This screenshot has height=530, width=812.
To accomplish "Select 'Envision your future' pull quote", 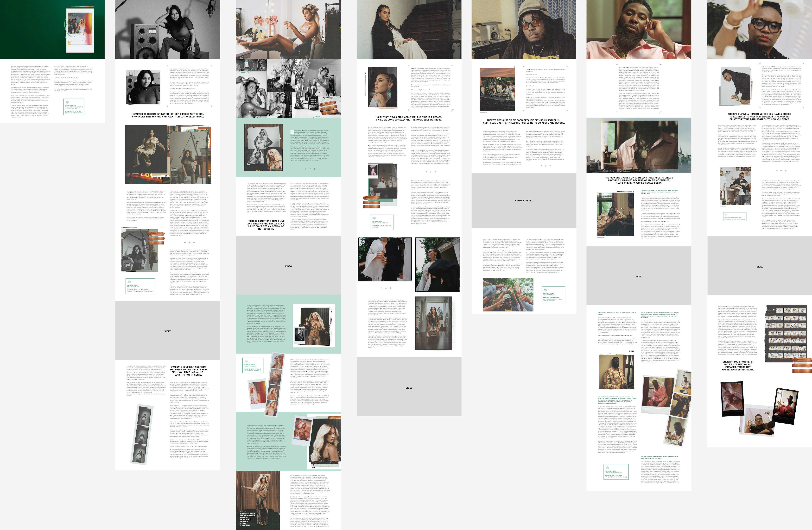I will [738, 366].
